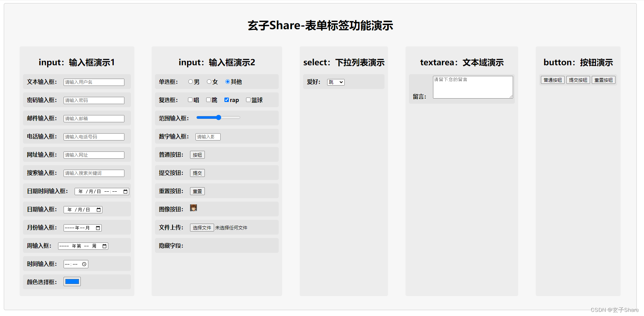Click the 日期时间输入框 date field
This screenshot has width=644, height=316.
[x=102, y=192]
